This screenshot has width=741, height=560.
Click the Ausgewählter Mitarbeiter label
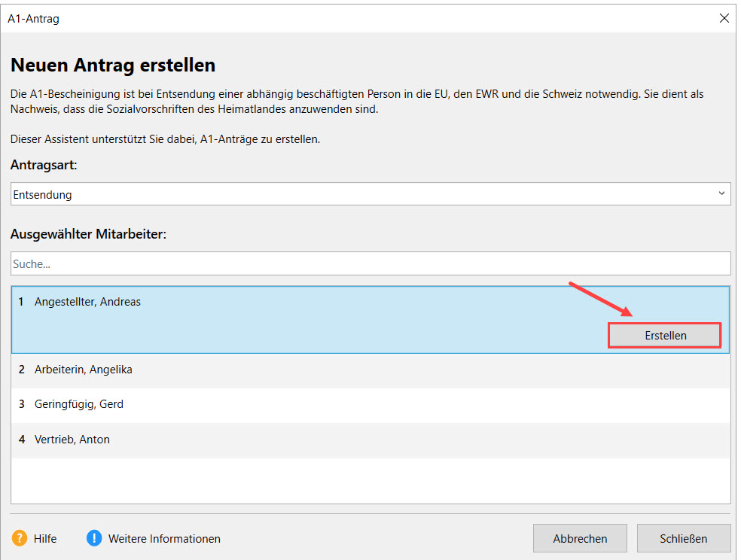[88, 234]
